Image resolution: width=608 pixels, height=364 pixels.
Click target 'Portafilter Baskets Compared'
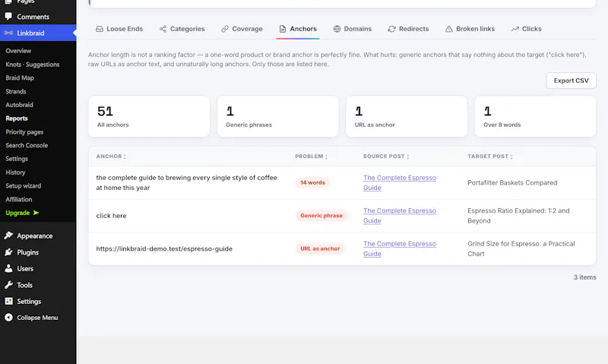tap(512, 182)
